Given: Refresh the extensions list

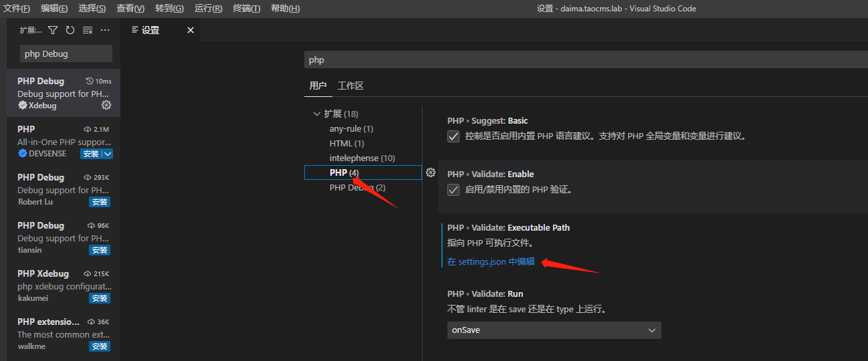Looking at the screenshot, I should (70, 30).
